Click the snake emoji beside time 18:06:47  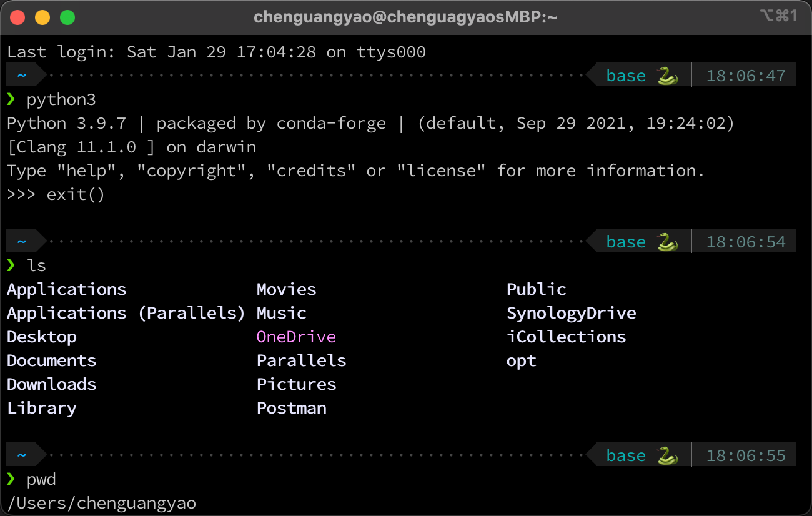pos(667,76)
